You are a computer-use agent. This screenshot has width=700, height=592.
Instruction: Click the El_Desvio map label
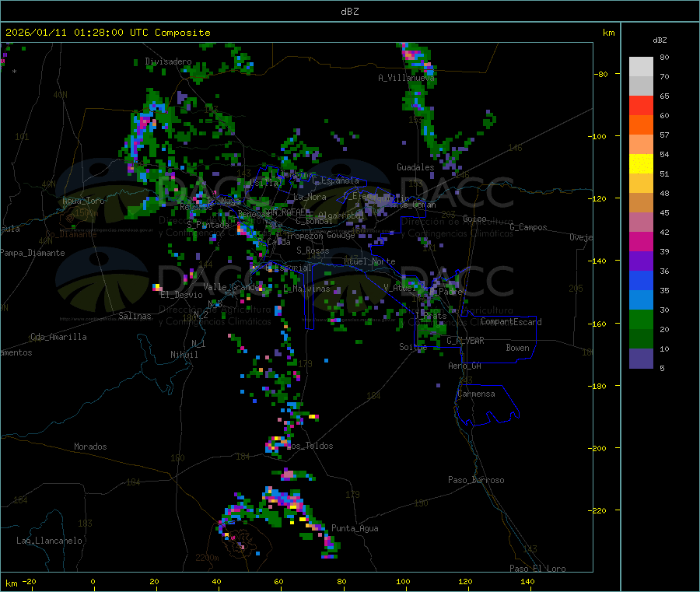coord(181,295)
